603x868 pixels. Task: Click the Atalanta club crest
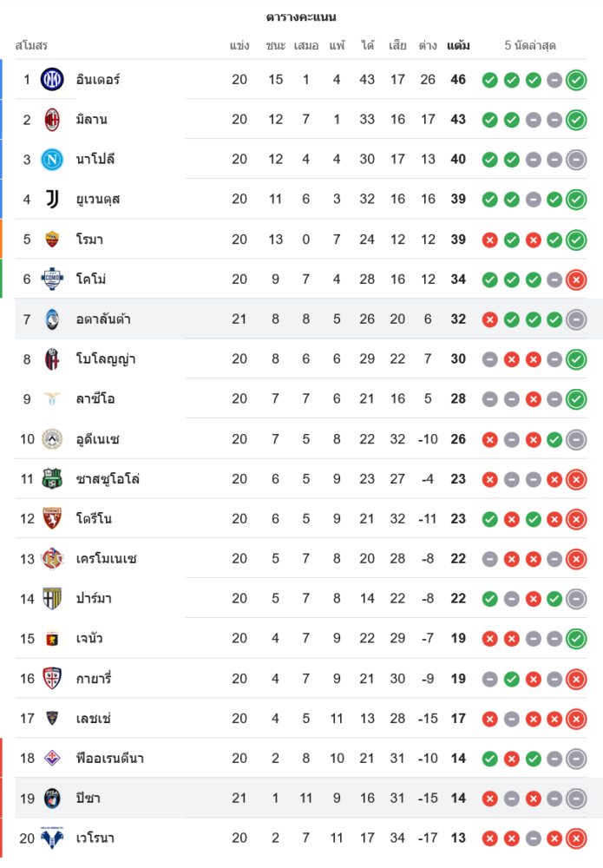[52, 319]
